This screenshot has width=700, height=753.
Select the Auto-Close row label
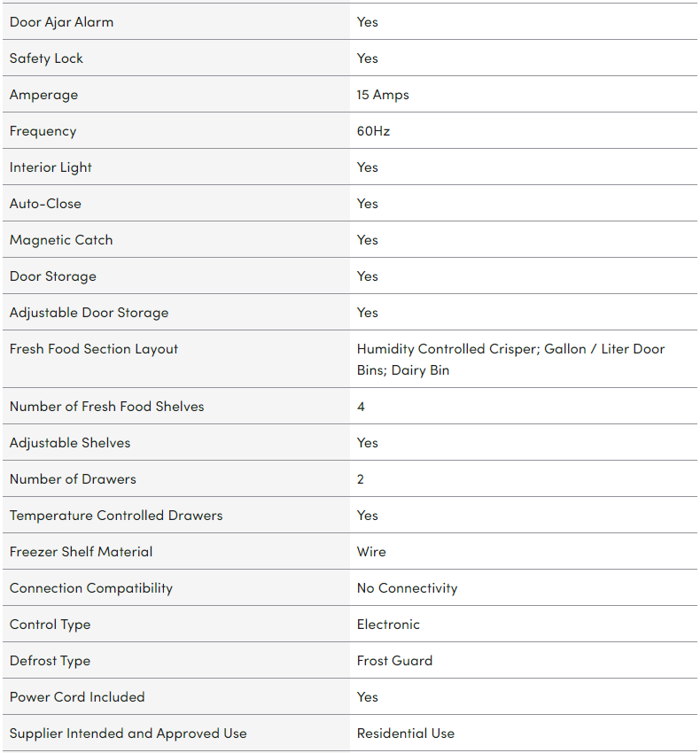pyautogui.click(x=45, y=204)
